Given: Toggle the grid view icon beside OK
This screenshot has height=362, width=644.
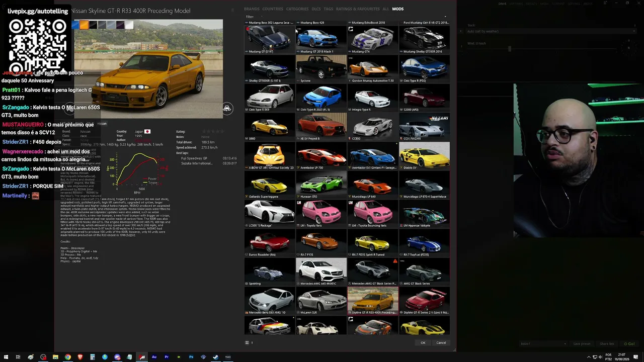Looking at the screenshot, I should (x=247, y=343).
